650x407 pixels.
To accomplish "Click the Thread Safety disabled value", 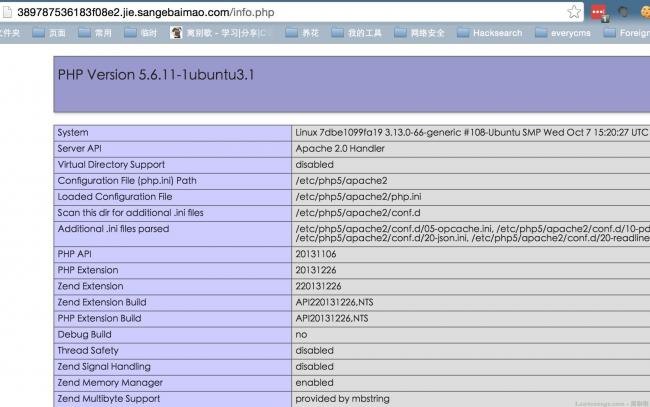I will click(314, 351).
